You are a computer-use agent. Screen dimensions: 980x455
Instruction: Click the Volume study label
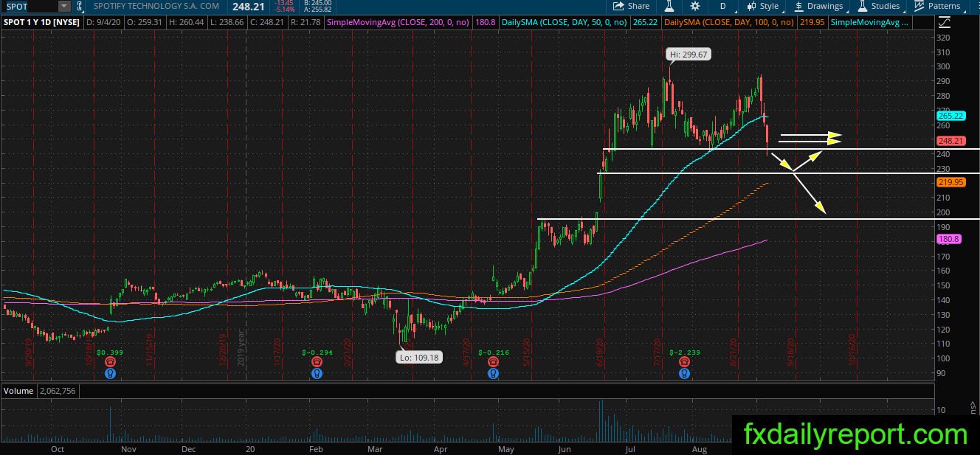(x=18, y=391)
